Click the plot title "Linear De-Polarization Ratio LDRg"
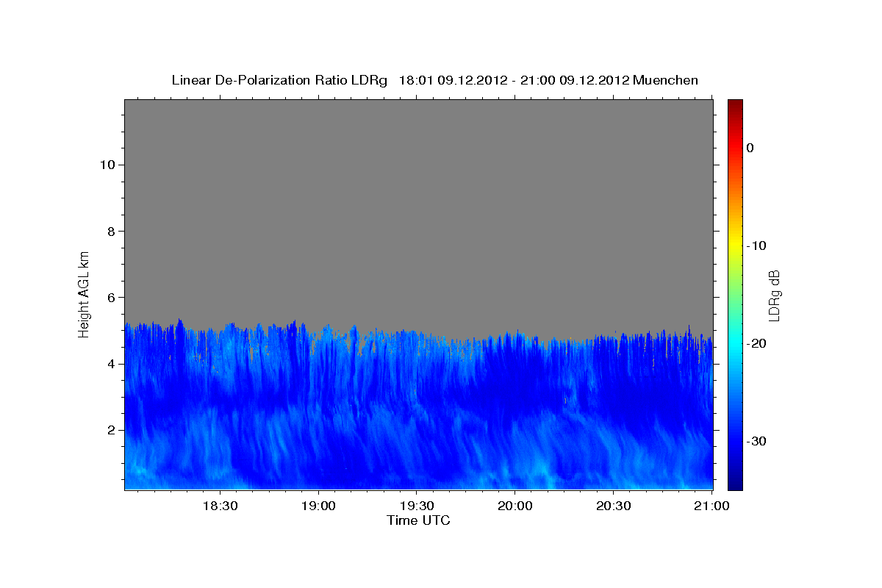Screen dimensions: 882x588 [279, 80]
